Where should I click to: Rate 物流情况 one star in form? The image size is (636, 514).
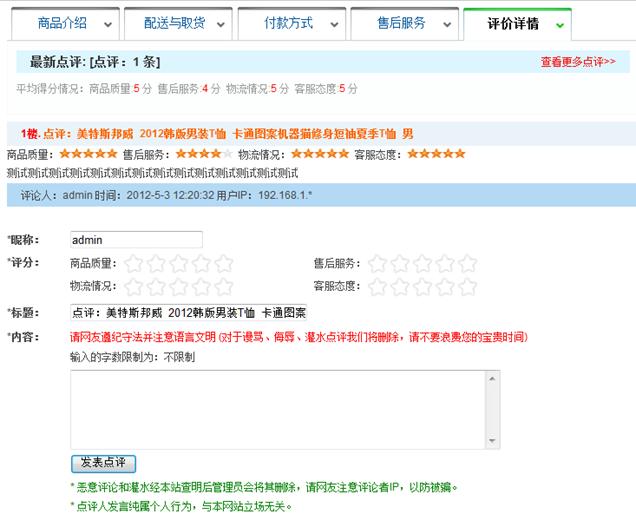coord(133,287)
